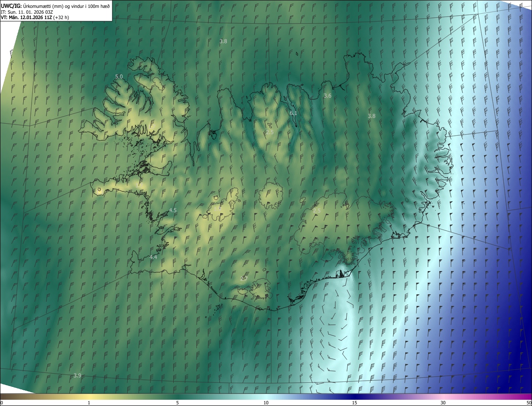Click the 4.4 value label on the map

(153, 257)
